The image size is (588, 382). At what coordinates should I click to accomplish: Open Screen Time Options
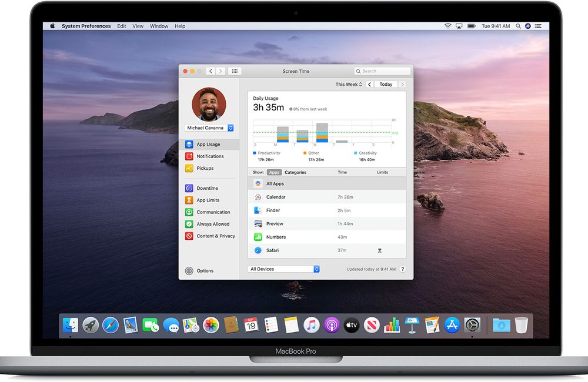pos(199,271)
